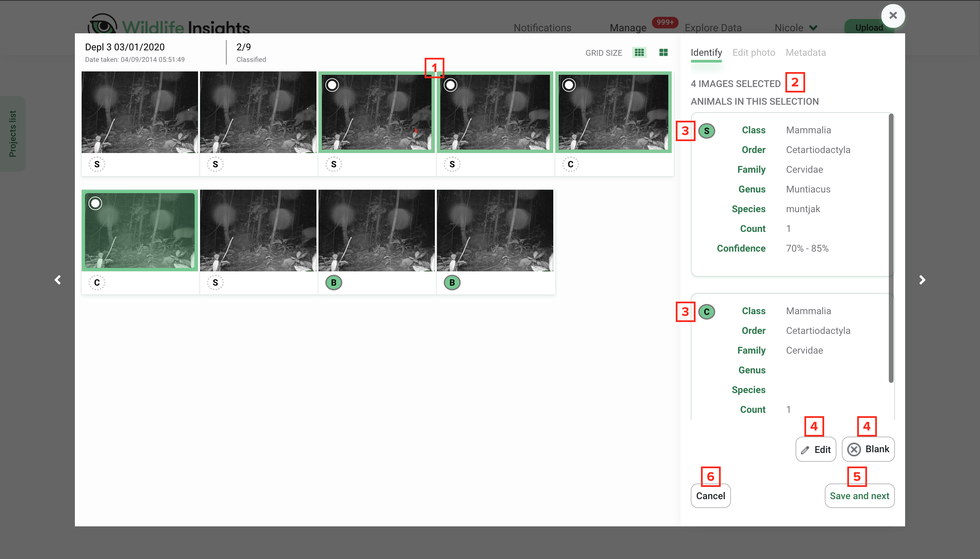Click Save and next
This screenshot has width=980, height=559.
click(x=860, y=496)
